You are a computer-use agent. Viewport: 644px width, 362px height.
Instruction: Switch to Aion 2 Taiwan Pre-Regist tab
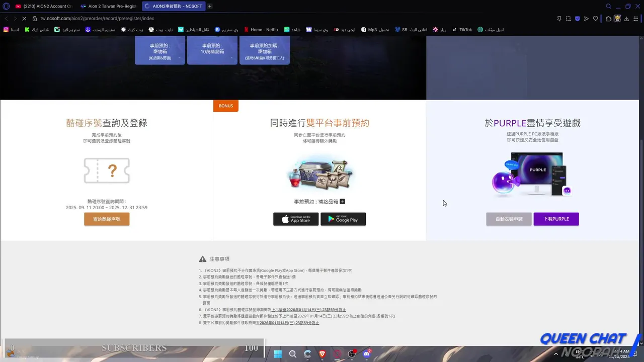pyautogui.click(x=108, y=6)
